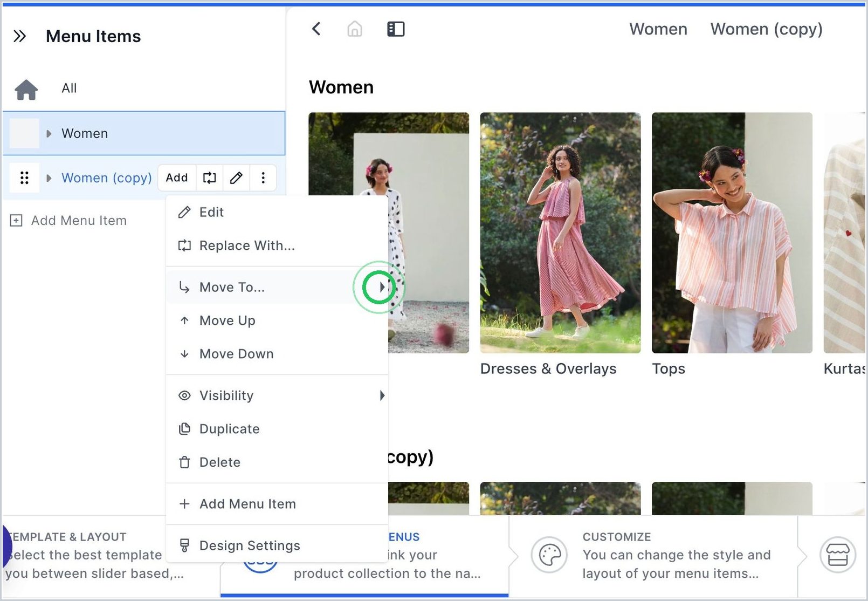Viewport: 868px width, 601px height.
Task: Open the Women (copy) tab in preview navigation
Action: click(766, 29)
